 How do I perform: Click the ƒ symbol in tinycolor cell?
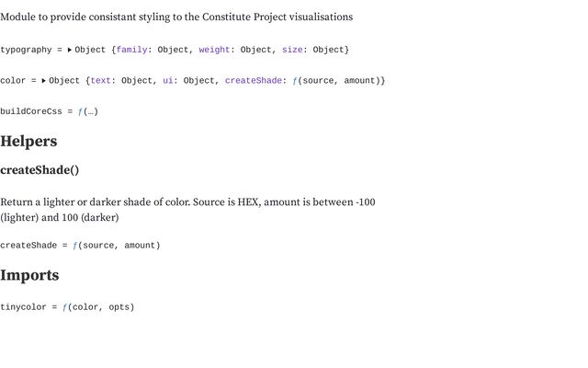[65, 307]
